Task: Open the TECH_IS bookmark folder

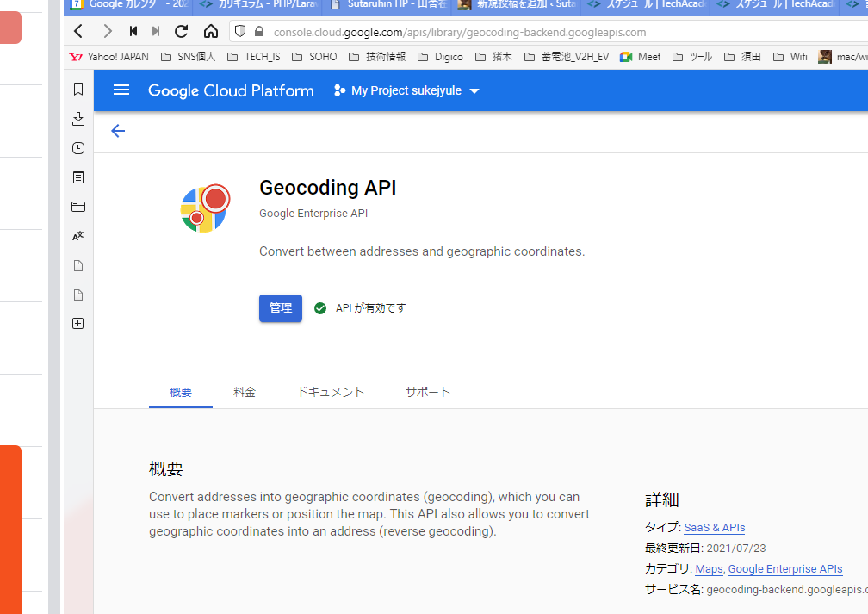Action: pyautogui.click(x=254, y=57)
